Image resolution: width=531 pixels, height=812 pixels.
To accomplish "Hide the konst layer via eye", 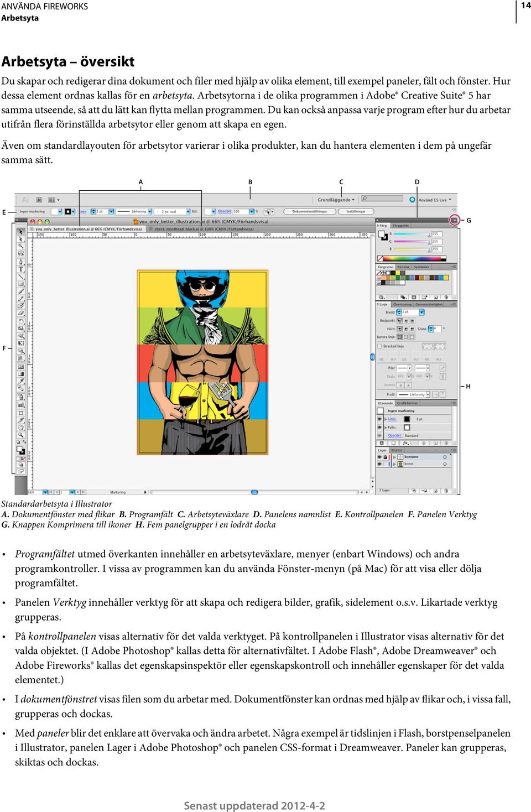I will (x=379, y=464).
